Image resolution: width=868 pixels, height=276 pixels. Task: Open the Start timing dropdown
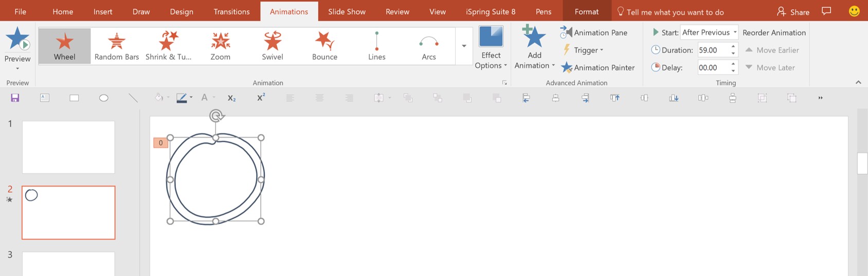point(710,32)
